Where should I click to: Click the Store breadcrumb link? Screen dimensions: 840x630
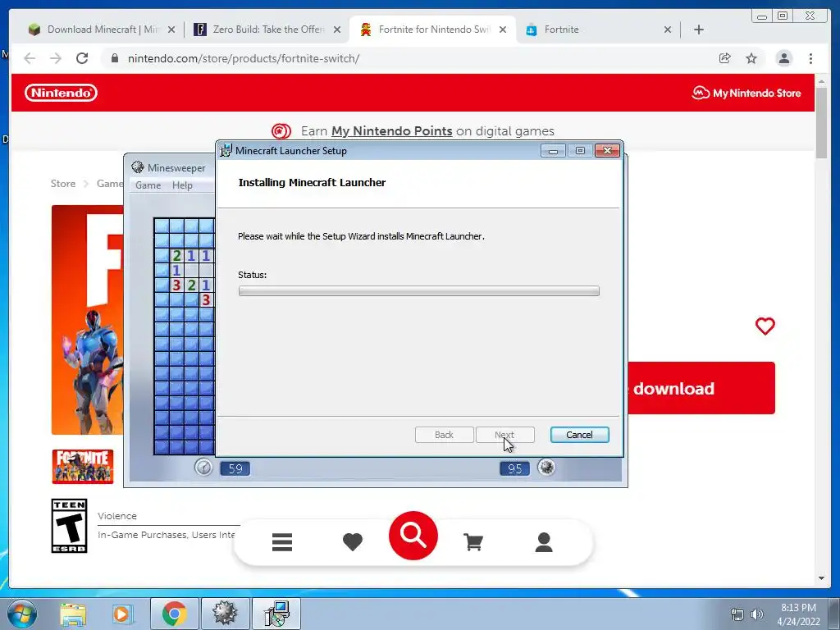point(62,183)
